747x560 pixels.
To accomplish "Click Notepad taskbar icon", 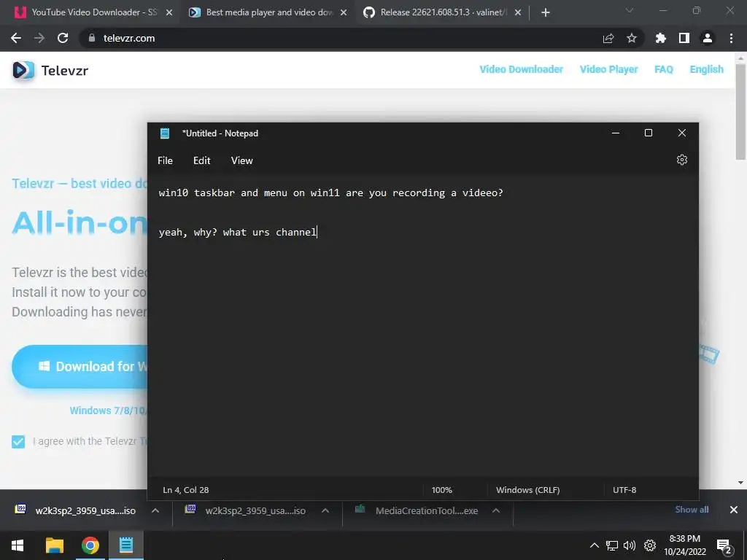I will (126, 545).
